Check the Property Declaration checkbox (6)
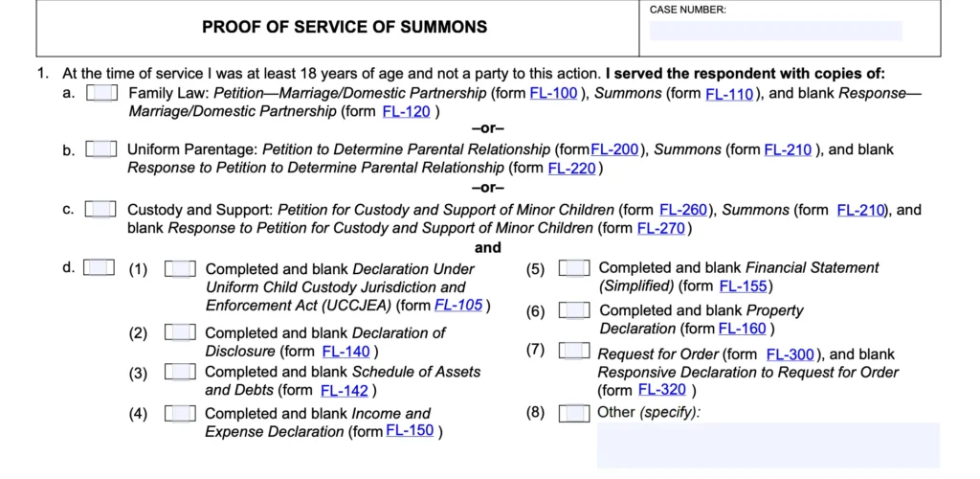 tap(574, 310)
